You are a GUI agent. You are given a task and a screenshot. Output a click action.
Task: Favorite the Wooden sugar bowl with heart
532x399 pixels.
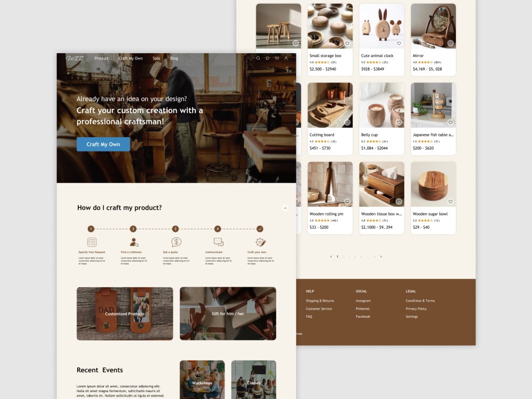point(450,201)
